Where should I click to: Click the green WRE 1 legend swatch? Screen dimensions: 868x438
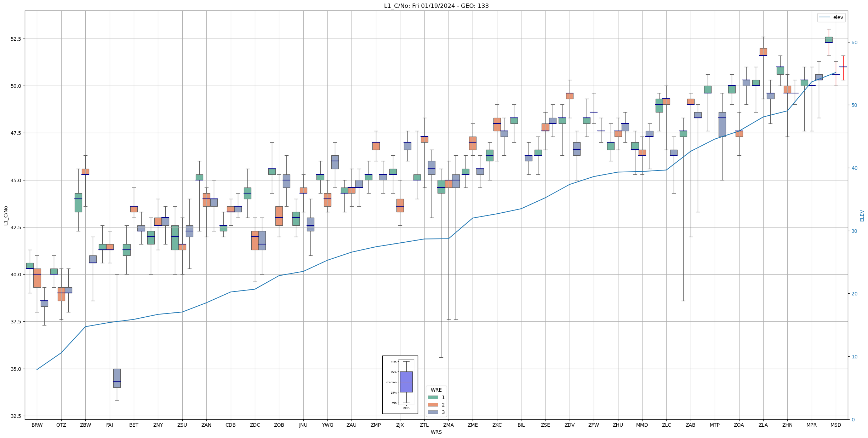point(433,397)
